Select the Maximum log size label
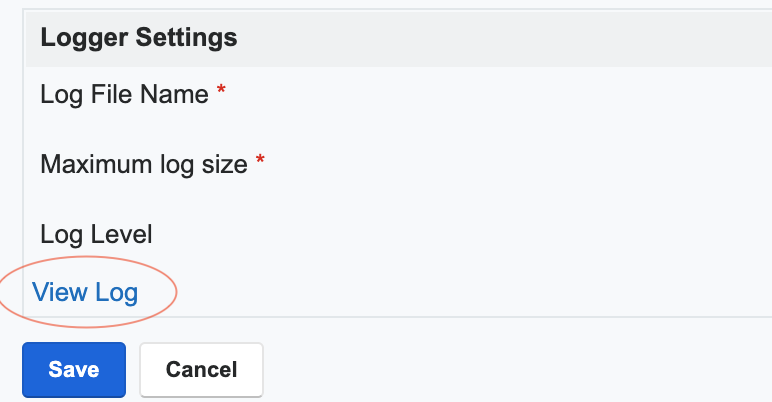The width and height of the screenshot is (772, 402). (144, 164)
